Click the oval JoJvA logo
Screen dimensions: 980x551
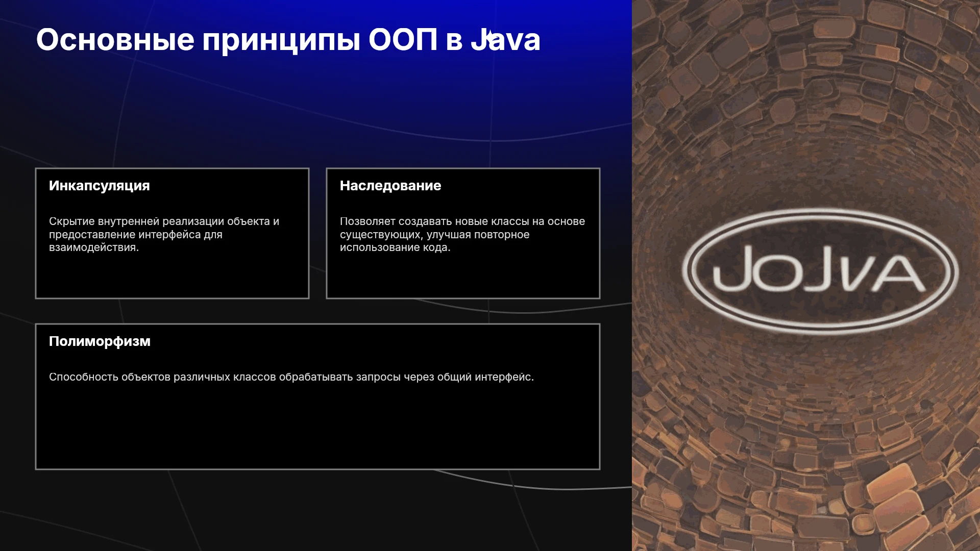click(820, 271)
